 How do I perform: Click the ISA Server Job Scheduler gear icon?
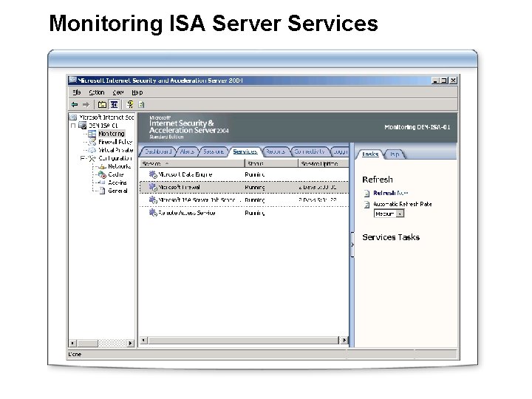click(153, 199)
